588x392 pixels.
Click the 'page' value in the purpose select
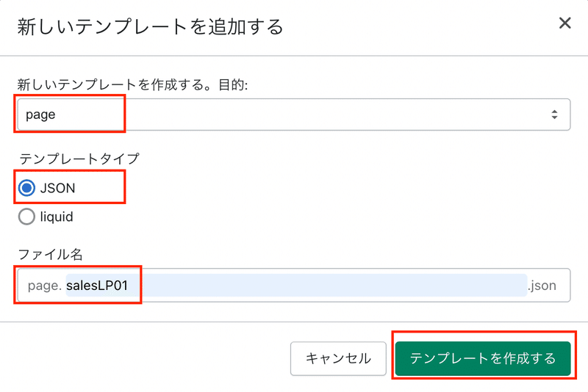click(40, 115)
